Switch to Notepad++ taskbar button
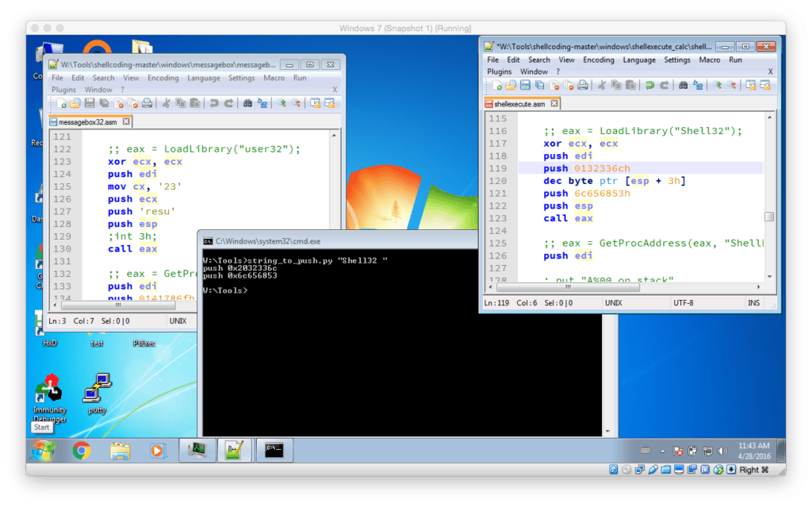 [235, 451]
